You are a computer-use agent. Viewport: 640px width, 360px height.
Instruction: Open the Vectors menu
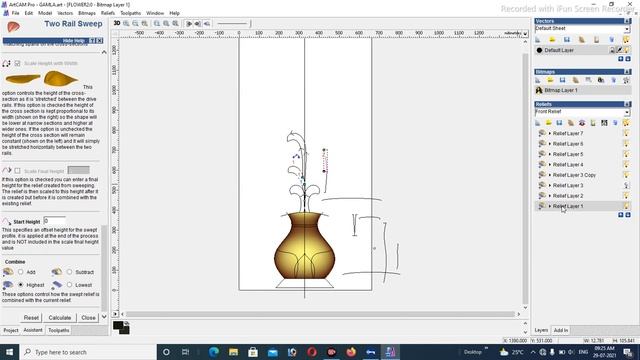pos(65,13)
